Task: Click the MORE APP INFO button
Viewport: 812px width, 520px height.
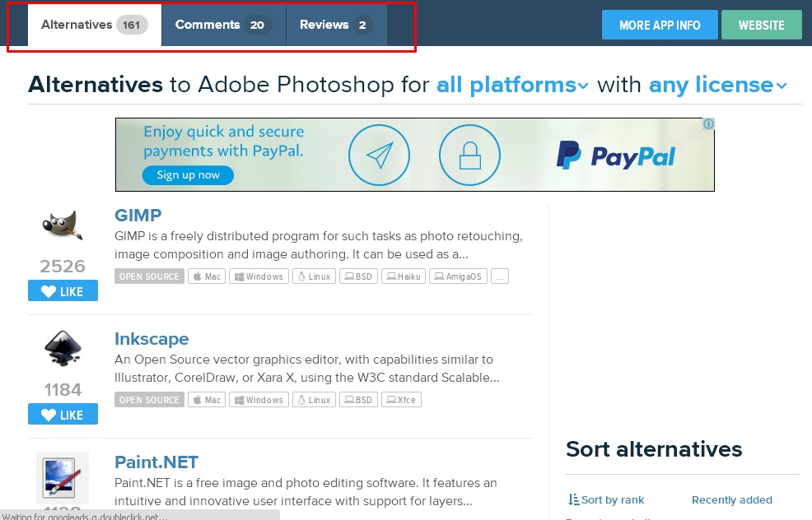Action: coord(660,25)
